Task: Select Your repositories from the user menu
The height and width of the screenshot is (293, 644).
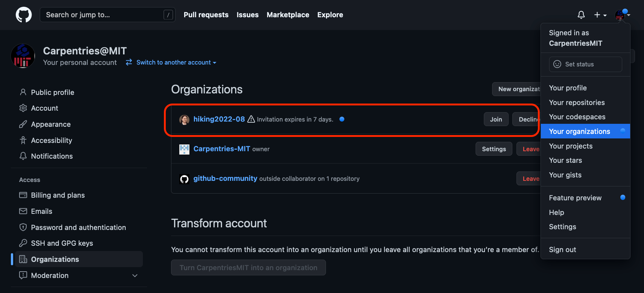Action: (585, 102)
